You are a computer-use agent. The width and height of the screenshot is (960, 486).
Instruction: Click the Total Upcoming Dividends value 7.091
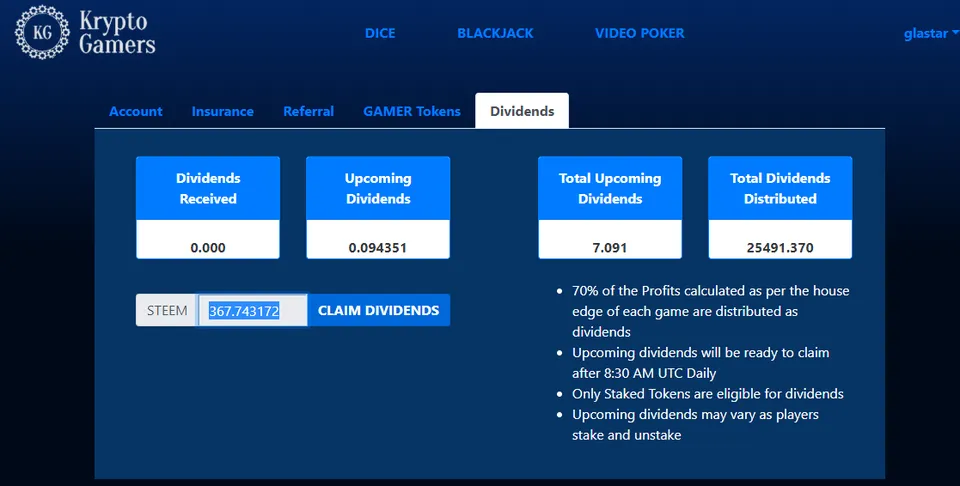tap(610, 248)
